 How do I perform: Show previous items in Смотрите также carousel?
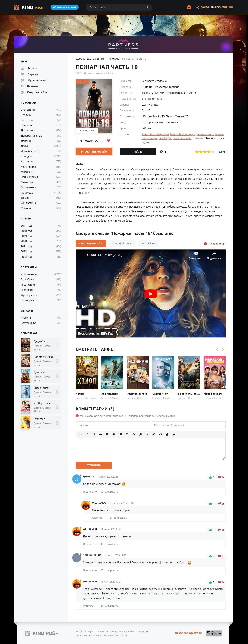[217, 349]
